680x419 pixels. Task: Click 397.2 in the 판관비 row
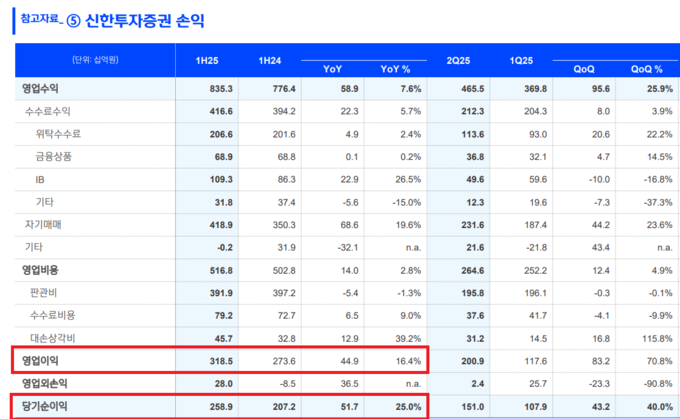284,293
